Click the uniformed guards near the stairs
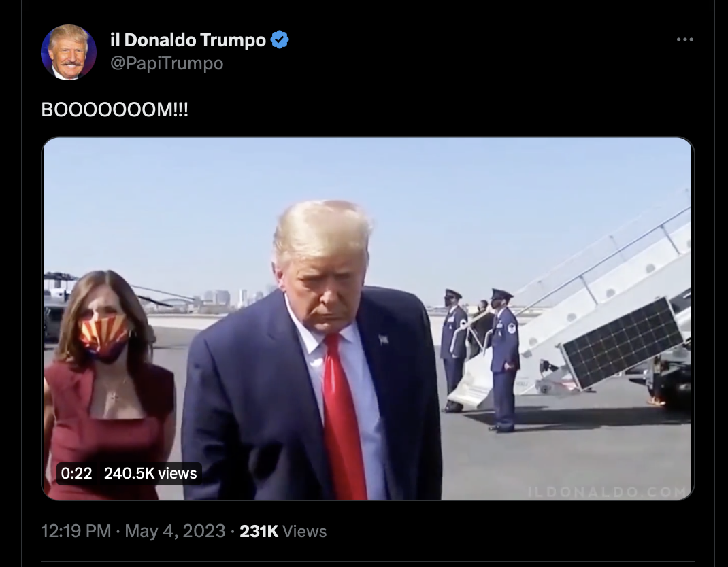The height and width of the screenshot is (567, 728). [x=480, y=360]
